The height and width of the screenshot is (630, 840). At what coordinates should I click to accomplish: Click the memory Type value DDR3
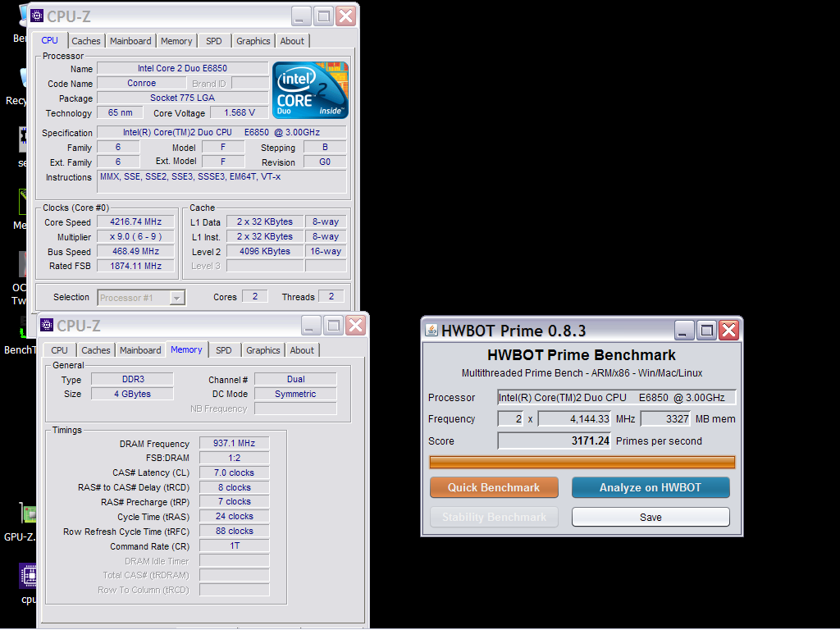133,379
